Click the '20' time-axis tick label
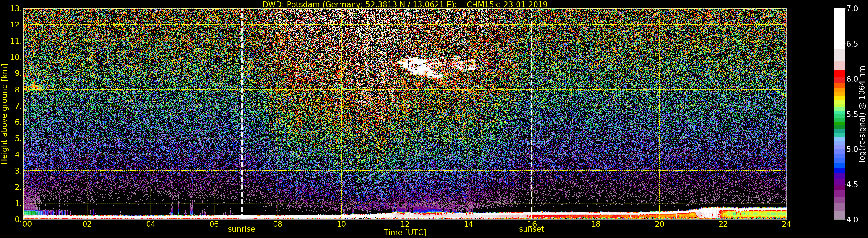The height and width of the screenshot is (238, 868). coord(659,224)
